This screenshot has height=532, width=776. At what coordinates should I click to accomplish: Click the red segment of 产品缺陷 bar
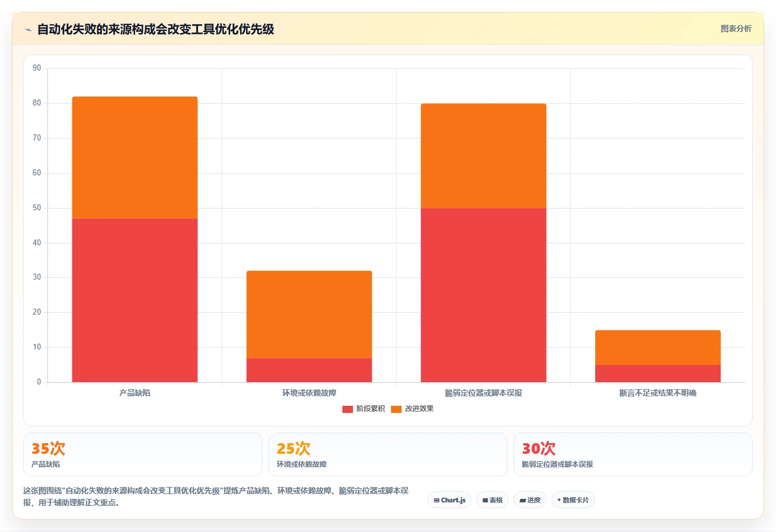click(135, 300)
